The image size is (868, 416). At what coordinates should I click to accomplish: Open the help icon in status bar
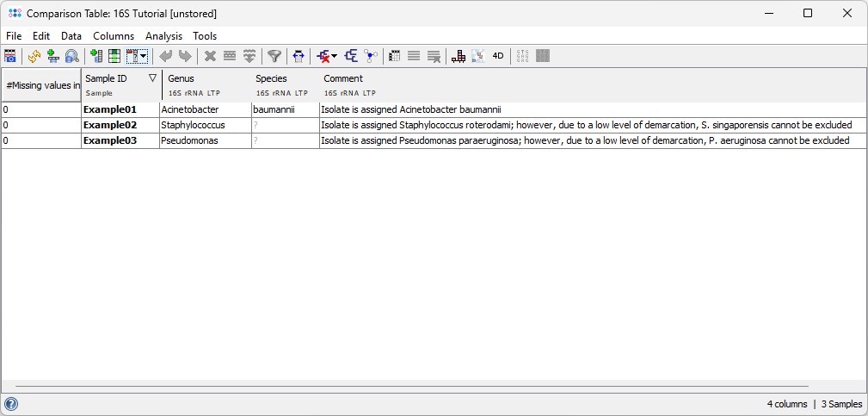(11, 404)
